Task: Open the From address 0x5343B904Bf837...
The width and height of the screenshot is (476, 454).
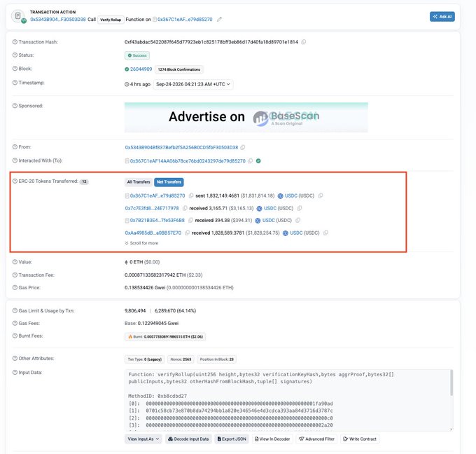Action: point(181,147)
